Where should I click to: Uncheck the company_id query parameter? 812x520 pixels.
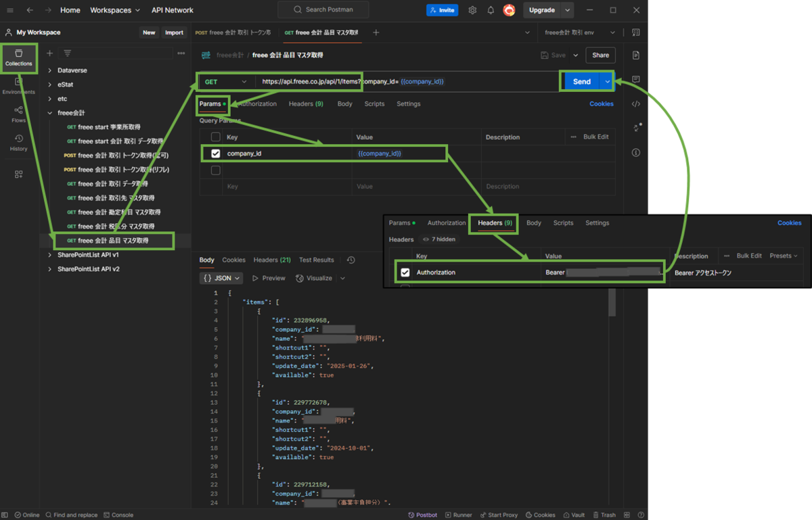tap(216, 153)
